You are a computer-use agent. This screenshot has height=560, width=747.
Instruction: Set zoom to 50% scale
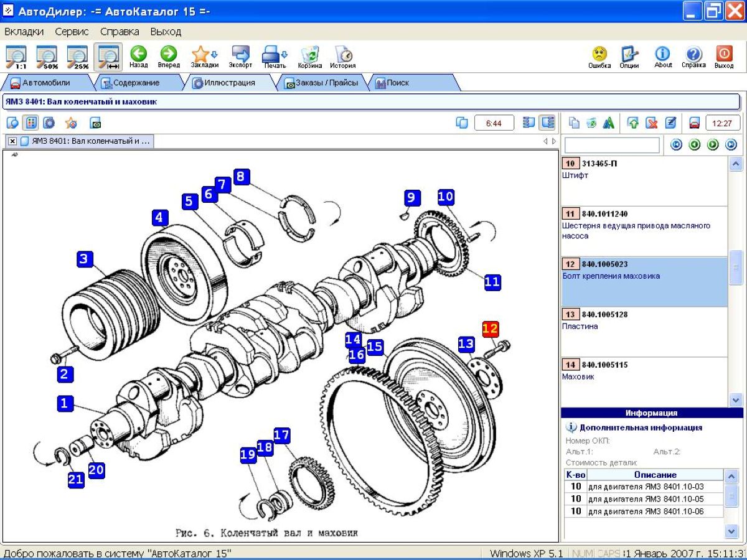tap(47, 57)
